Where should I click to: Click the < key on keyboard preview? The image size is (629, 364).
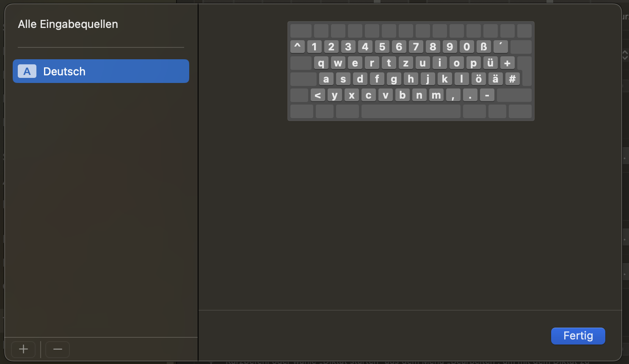tap(317, 95)
